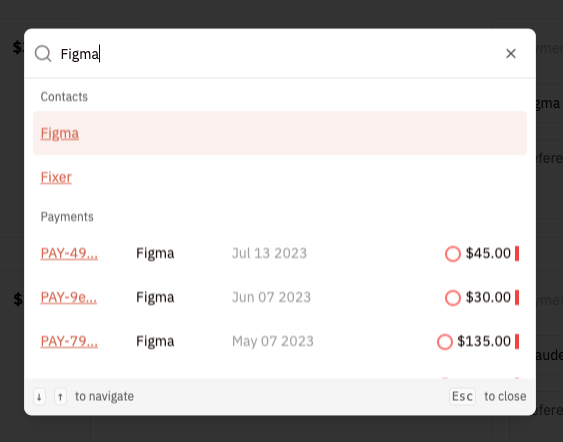The image size is (563, 442).
Task: Click the down arrow navigation key
Action: [39, 396]
